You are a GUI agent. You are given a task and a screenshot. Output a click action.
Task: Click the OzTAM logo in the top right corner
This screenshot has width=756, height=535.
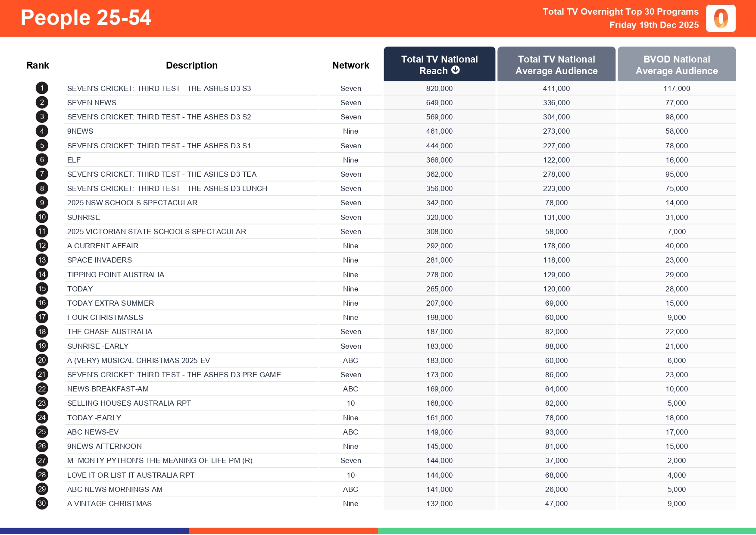pos(721,19)
